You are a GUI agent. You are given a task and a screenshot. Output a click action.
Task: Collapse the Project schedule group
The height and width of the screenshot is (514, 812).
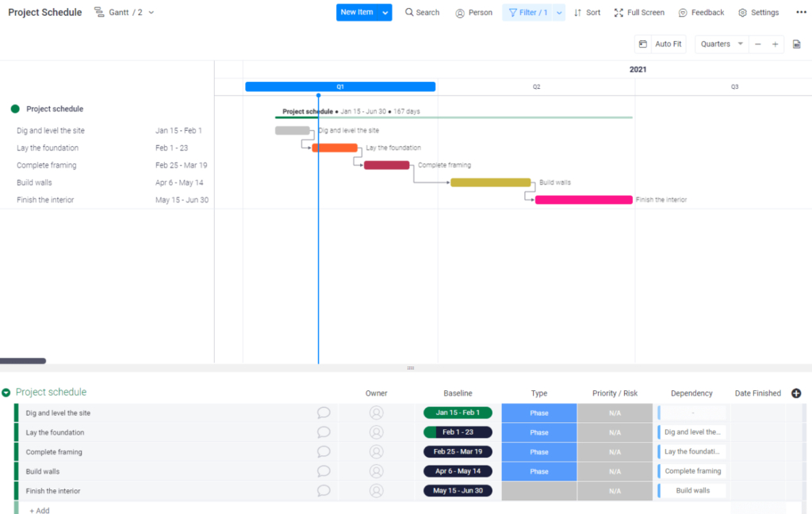(6, 392)
